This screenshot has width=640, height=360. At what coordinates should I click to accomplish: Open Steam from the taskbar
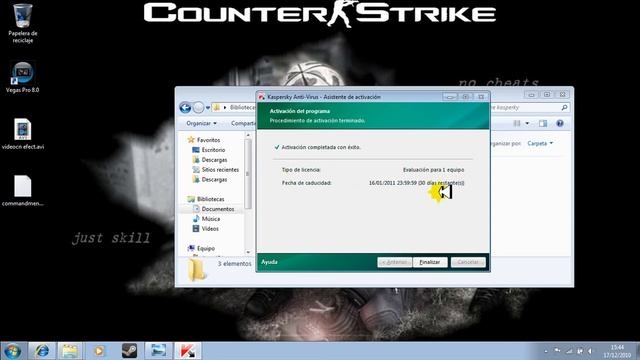click(129, 351)
